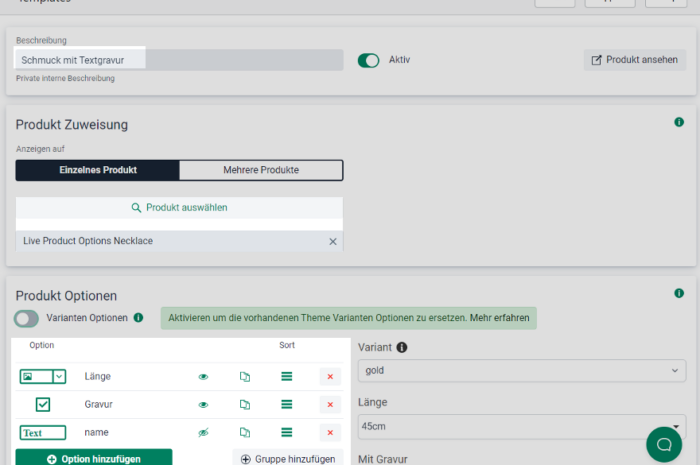Switch to Mehrere Produkte tab

260,170
